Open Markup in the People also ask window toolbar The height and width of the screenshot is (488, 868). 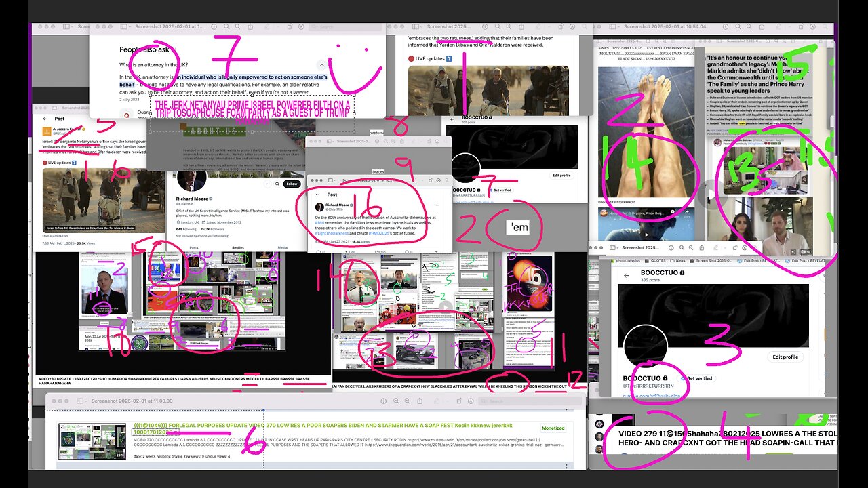(x=301, y=26)
